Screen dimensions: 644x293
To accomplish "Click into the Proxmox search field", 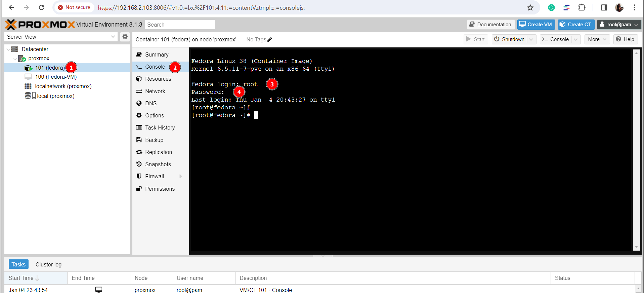I will [180, 25].
